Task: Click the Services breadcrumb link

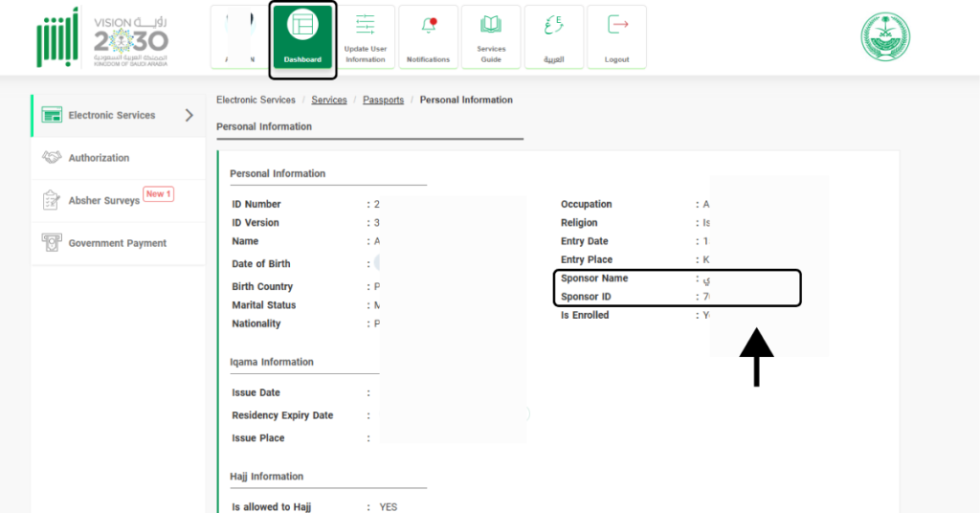Action: click(329, 100)
